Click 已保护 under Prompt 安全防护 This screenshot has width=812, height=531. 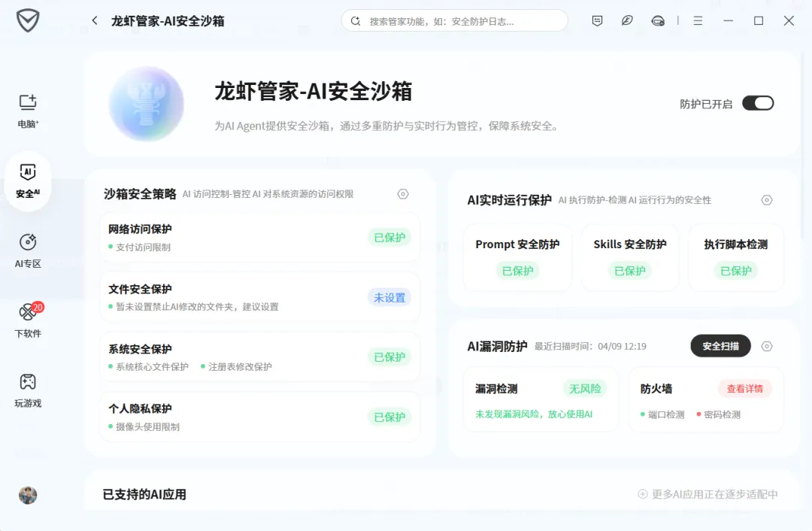tap(517, 271)
